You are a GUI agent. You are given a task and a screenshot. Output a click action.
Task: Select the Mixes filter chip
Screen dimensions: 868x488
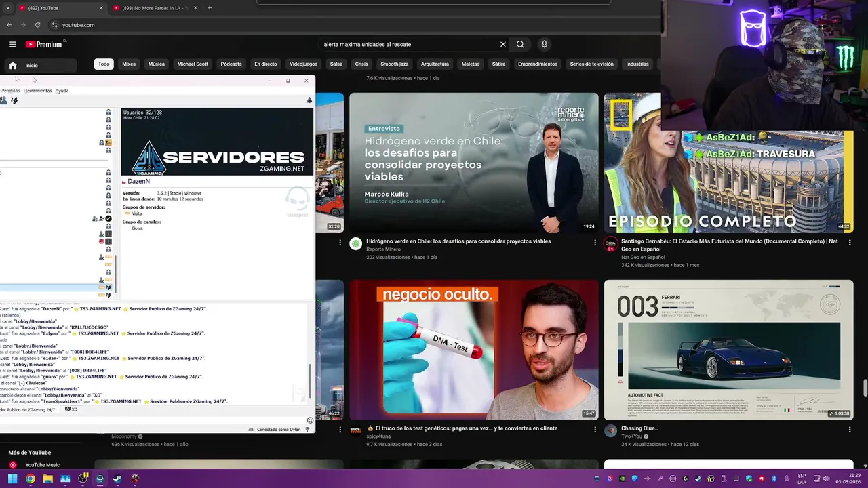pos(129,64)
